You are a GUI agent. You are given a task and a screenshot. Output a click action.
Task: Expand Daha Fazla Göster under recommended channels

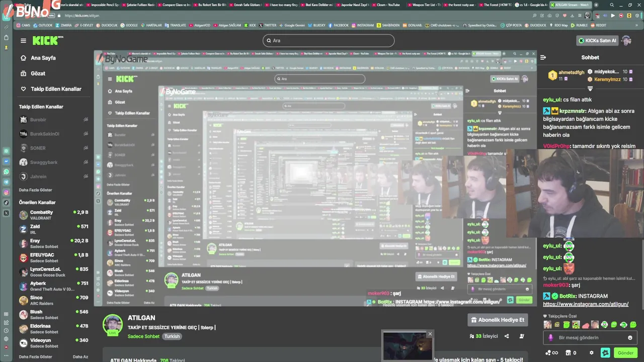[x=36, y=357]
